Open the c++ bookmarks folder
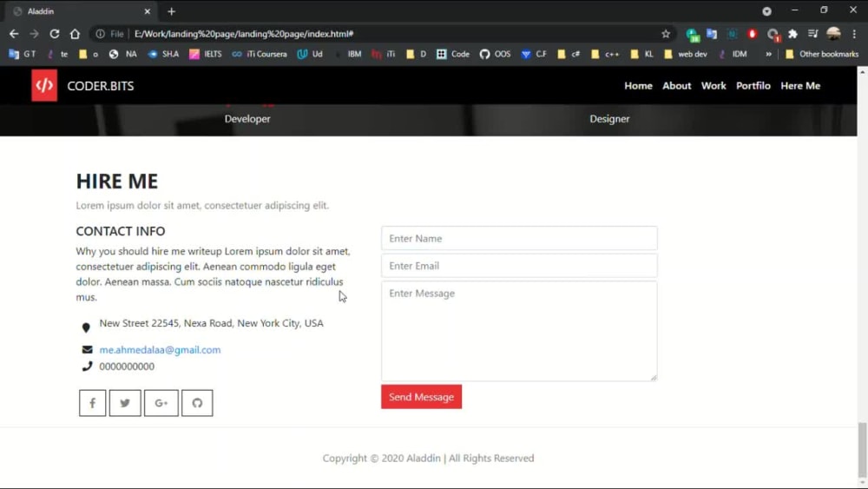This screenshot has height=489, width=868. (x=605, y=54)
